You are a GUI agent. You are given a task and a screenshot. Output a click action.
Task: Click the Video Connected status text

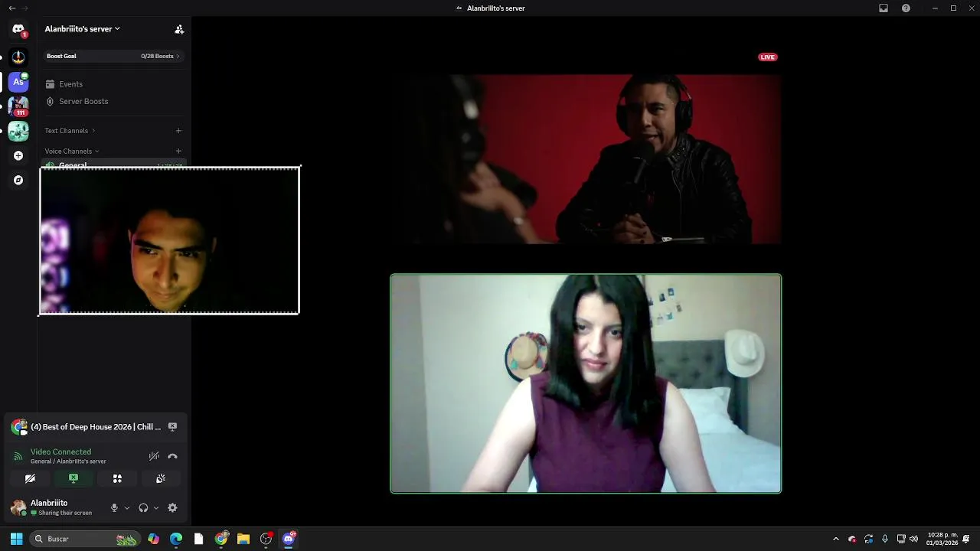tap(60, 452)
